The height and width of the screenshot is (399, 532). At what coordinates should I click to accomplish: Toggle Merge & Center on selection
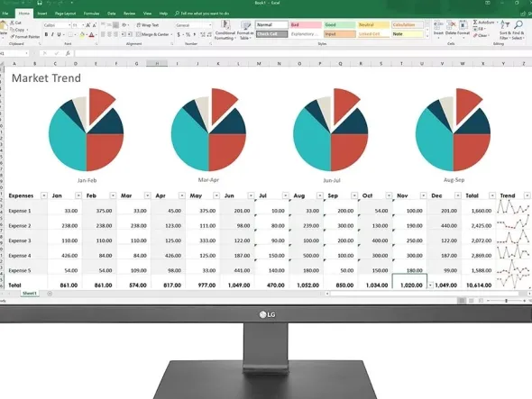(152, 34)
